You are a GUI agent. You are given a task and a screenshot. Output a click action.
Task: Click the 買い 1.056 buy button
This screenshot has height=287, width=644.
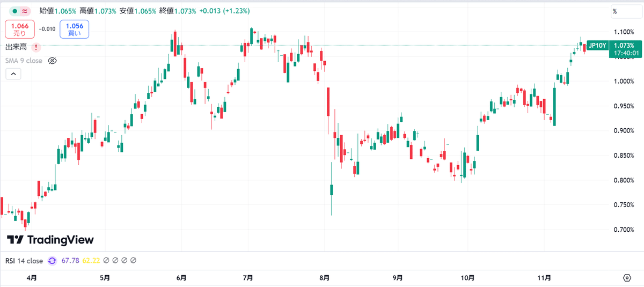(75, 30)
